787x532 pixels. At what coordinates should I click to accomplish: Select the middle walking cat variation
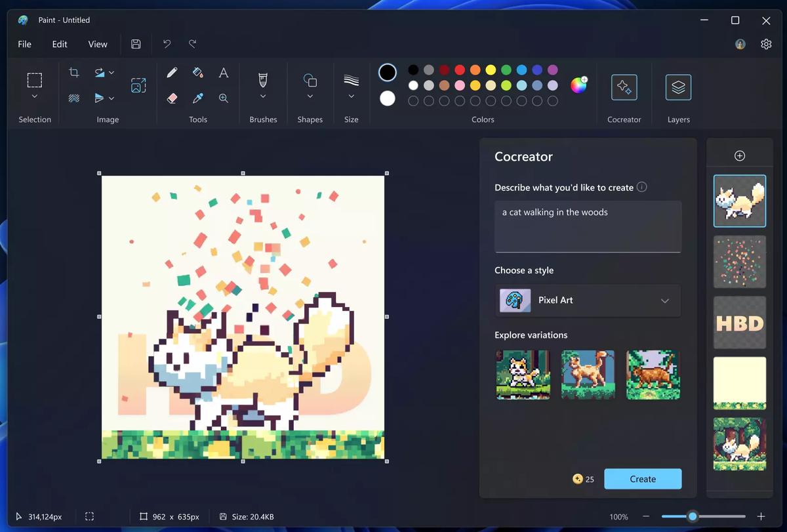click(x=588, y=375)
